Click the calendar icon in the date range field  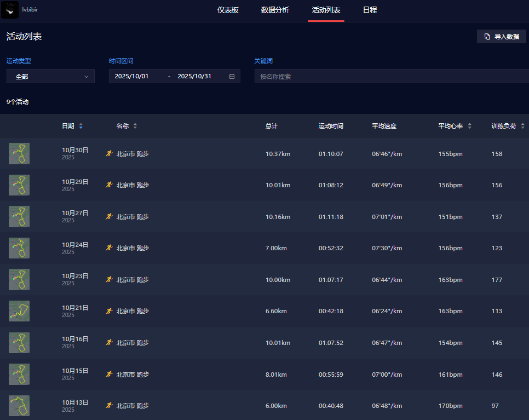232,77
